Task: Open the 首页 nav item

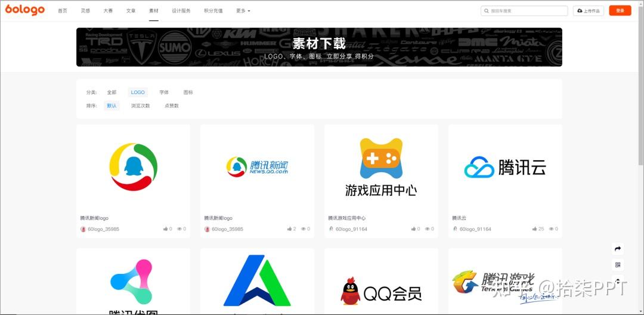Action: point(63,11)
